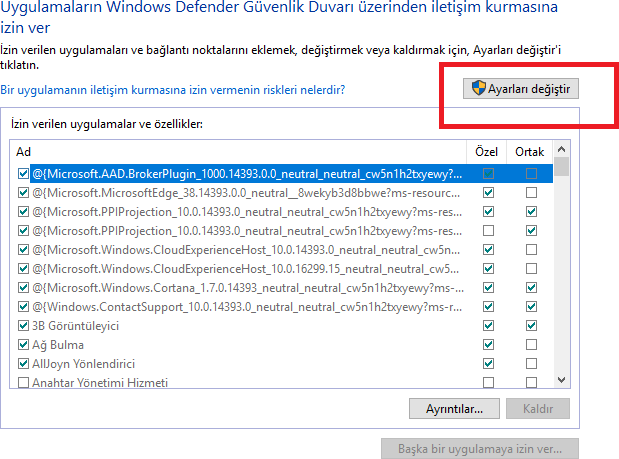Uncheck the Microsoft.MicrosoftEdge name checkbox
The height and width of the screenshot is (459, 619).
click(x=23, y=193)
